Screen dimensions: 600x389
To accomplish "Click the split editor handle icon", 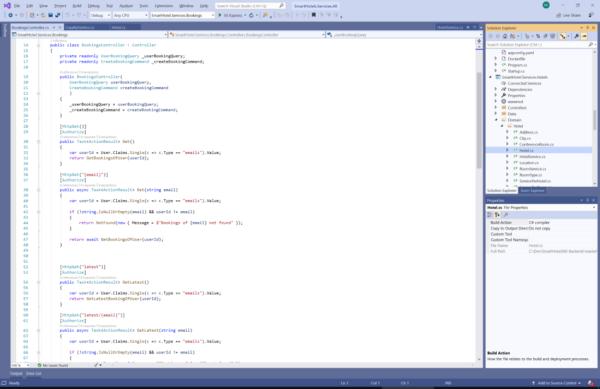I will [x=479, y=41].
